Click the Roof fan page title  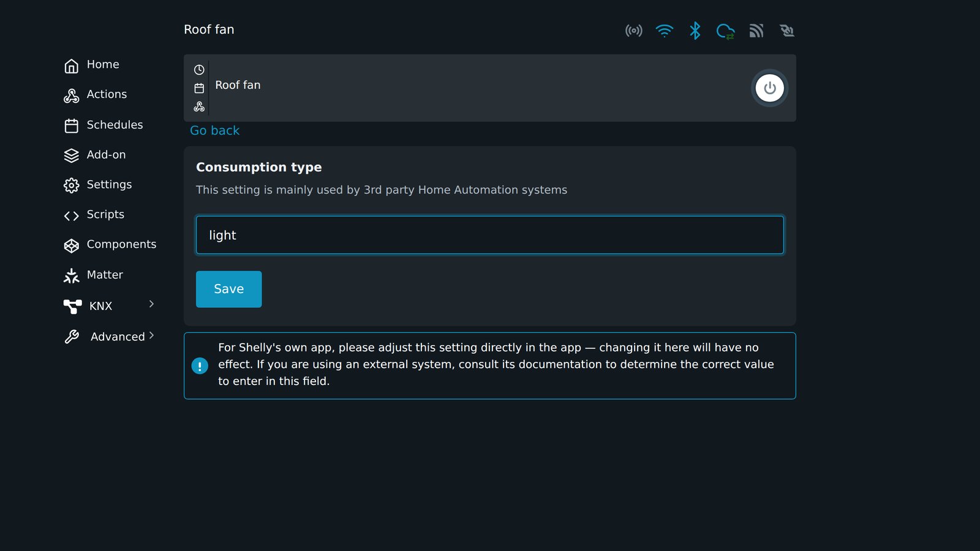[x=209, y=29]
